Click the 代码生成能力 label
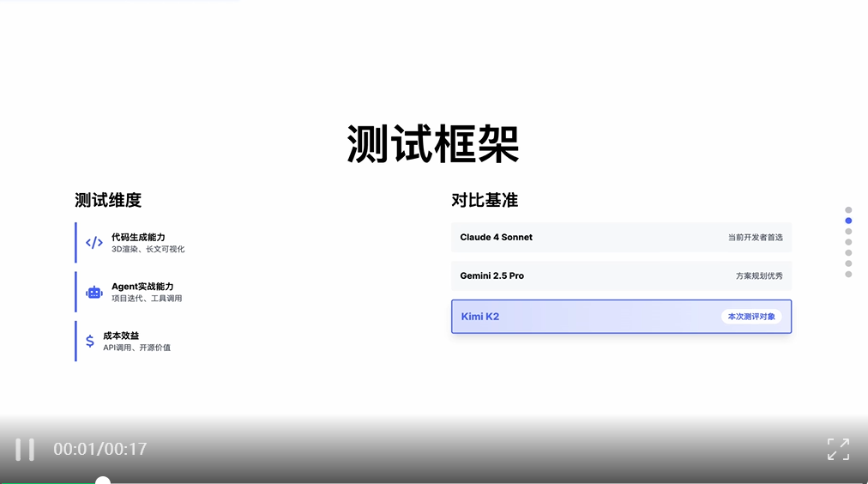Viewport: 868px width, 484px height. click(x=138, y=237)
